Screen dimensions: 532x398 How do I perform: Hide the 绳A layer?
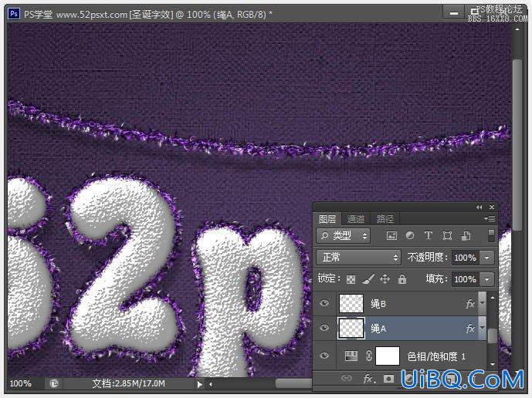324,328
